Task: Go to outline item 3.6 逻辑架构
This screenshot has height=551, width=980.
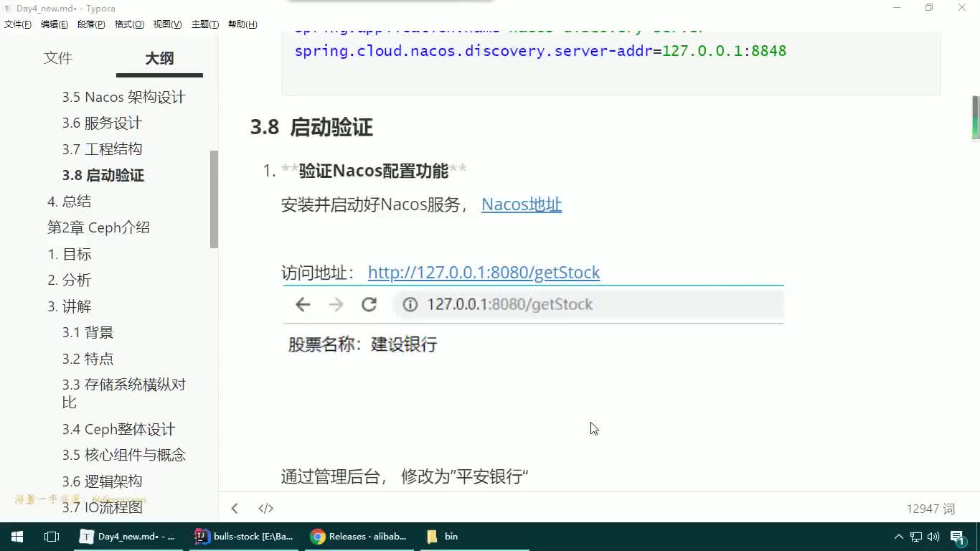Action: (102, 481)
